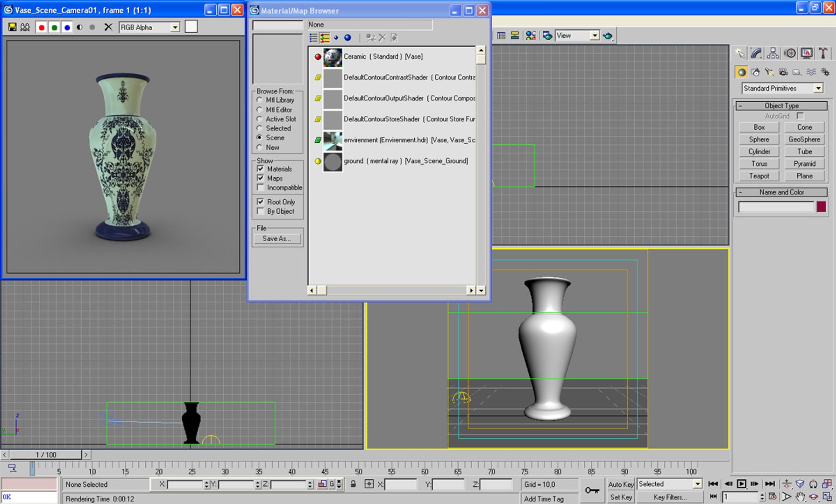
Task: Switch the Material Browser to View List mode
Action: [x=313, y=38]
